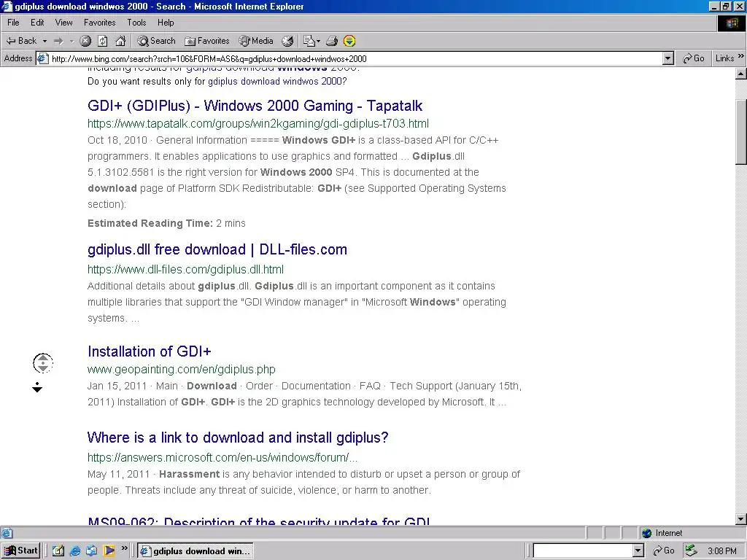Launch Outlook Express from quick launch
747x560 pixels.
91,551
